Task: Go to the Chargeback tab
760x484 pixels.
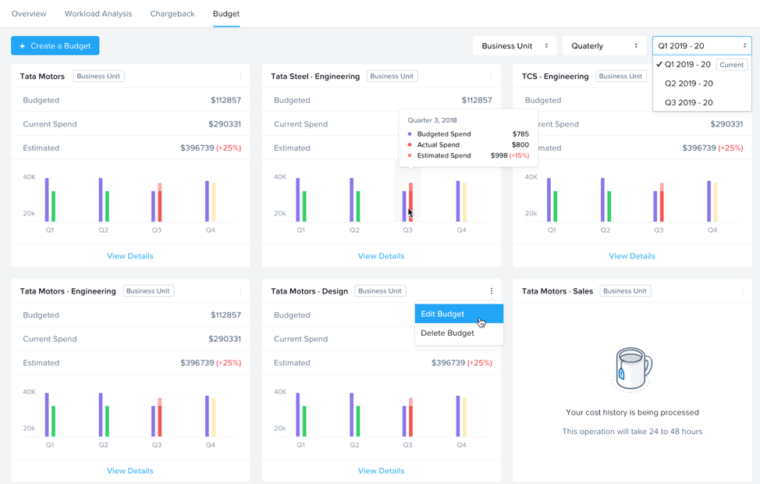Action: (x=173, y=14)
